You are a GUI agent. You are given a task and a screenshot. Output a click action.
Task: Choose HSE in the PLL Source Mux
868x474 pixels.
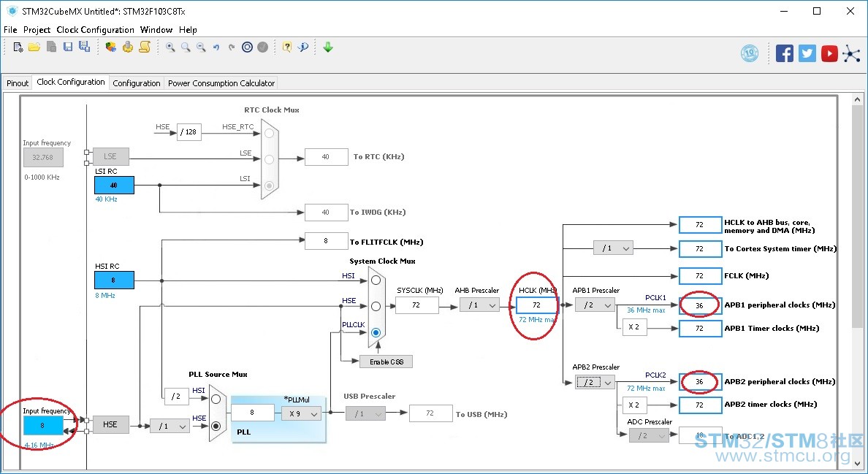[216, 426]
